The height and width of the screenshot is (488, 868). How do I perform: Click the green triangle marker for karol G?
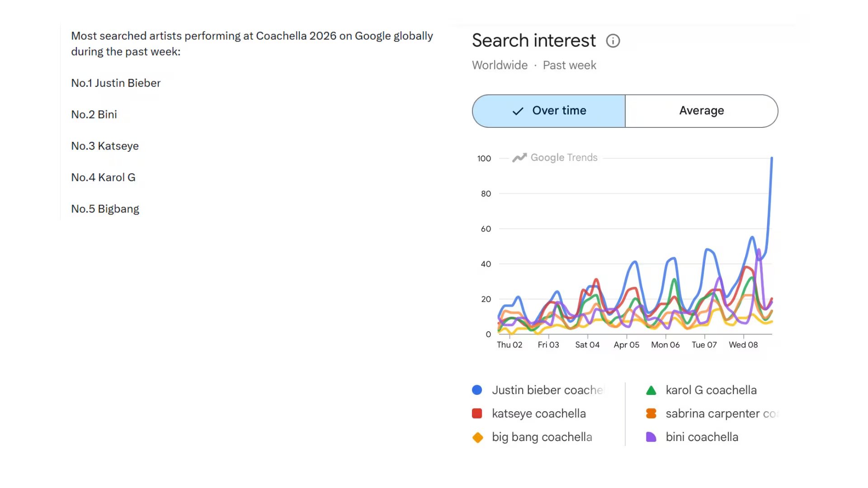(651, 389)
